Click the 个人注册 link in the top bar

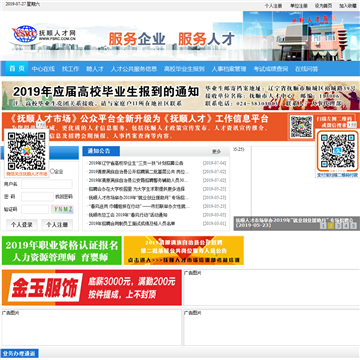click(273, 6)
